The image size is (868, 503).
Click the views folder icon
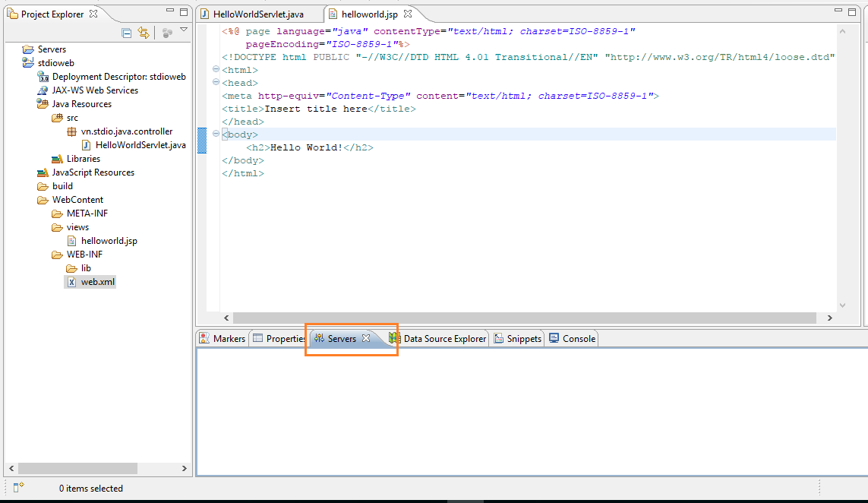coord(57,227)
